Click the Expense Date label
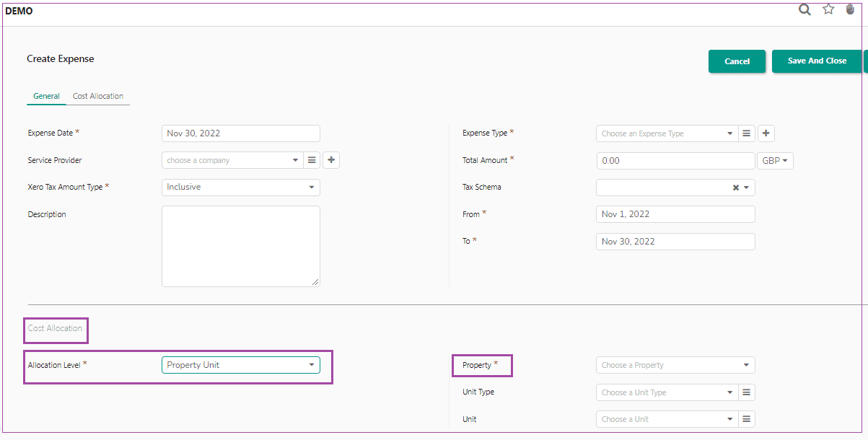Image resolution: width=868 pixels, height=440 pixels. click(x=51, y=133)
